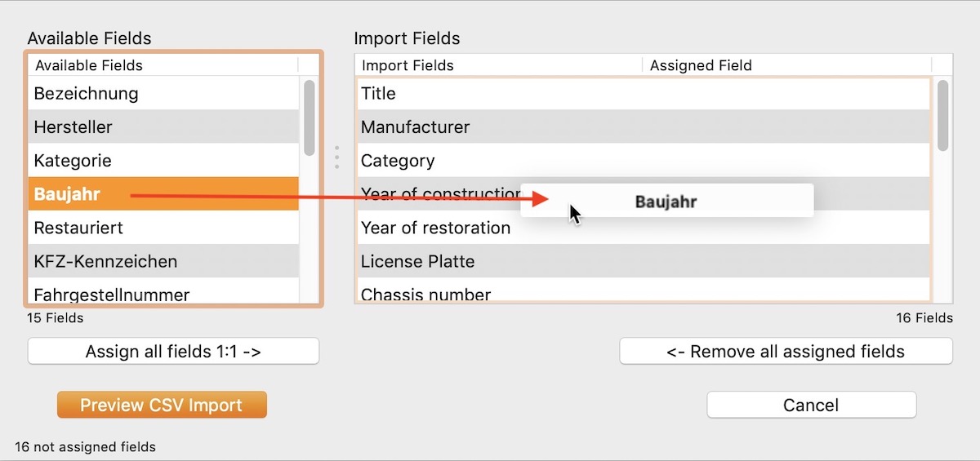Choose Kategorie from Available Fields
Viewport: 980px width, 461px height.
click(x=163, y=161)
